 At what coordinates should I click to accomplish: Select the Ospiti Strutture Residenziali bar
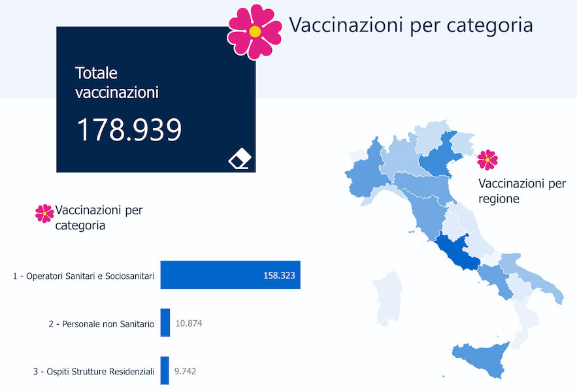165,371
